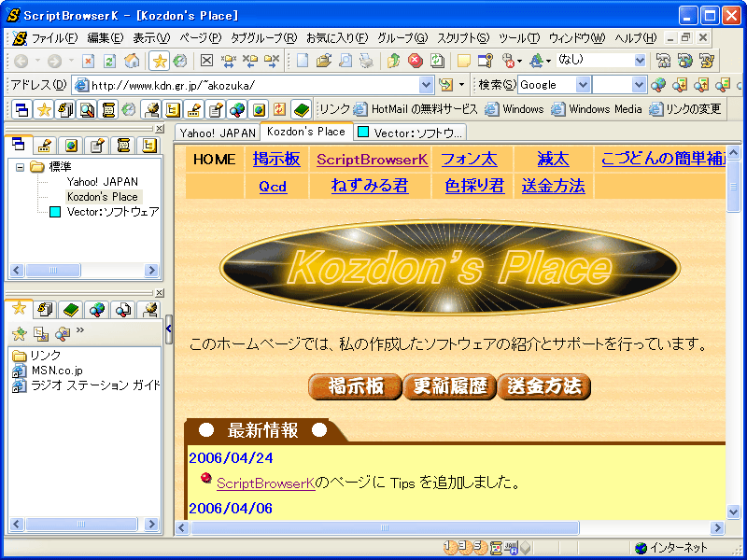The image size is (747, 560).
Task: Open the ScriptBrowserK link in page navigation
Action: (x=372, y=160)
